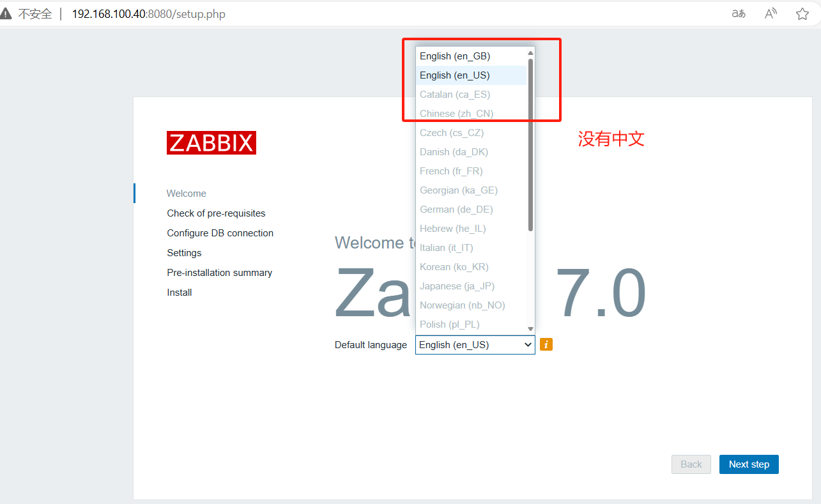821x504 pixels.
Task: Pick French (fr_FR) in the list
Action: click(471, 171)
